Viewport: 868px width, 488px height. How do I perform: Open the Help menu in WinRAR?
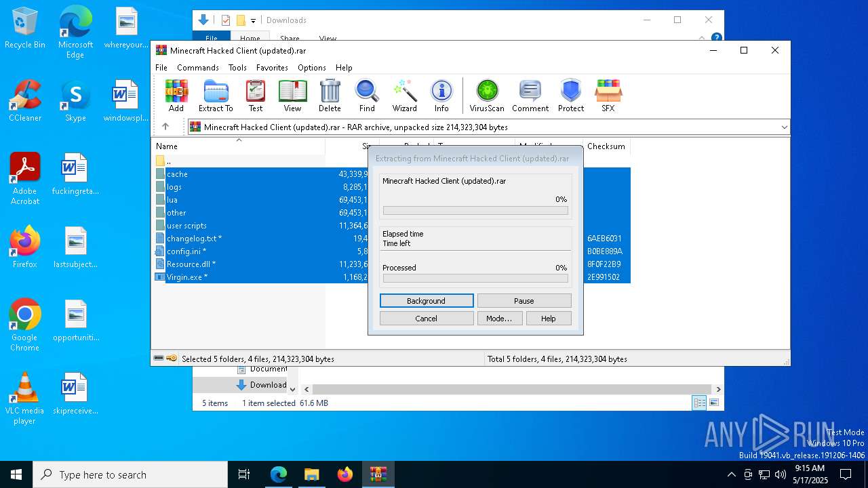[344, 68]
